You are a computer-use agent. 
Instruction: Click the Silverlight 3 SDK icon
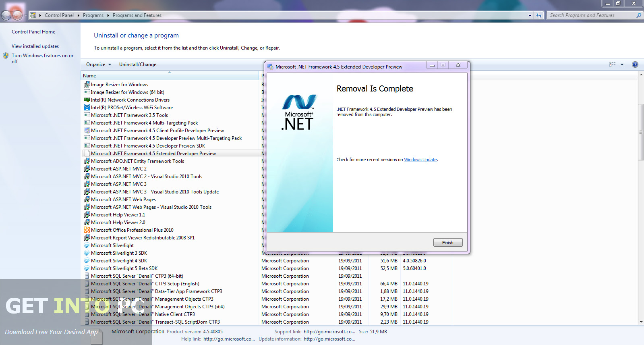click(87, 253)
